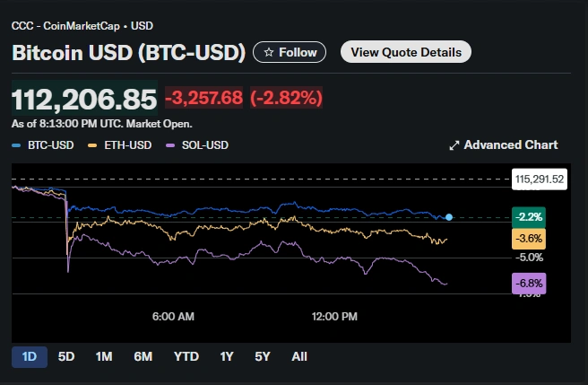Click the green -2.2% value label
This screenshot has width=588, height=385.
[x=529, y=217]
